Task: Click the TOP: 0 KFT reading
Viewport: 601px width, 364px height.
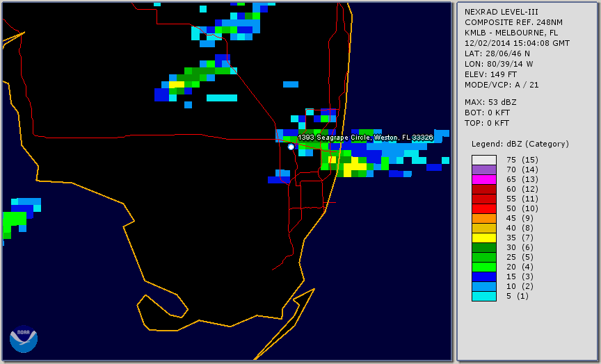Action: click(487, 123)
